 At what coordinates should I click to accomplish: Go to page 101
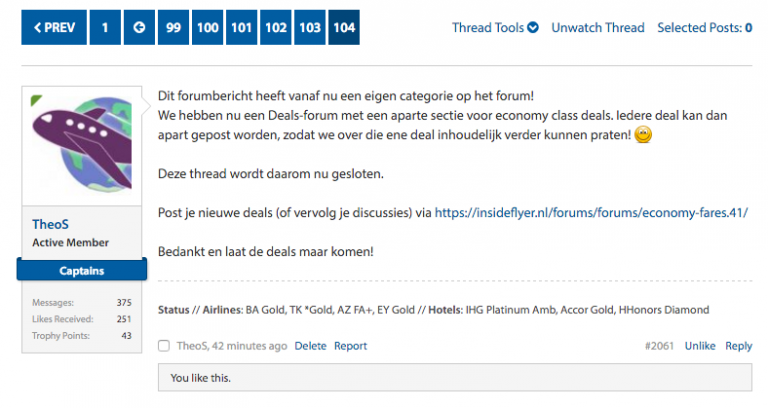tap(241, 27)
